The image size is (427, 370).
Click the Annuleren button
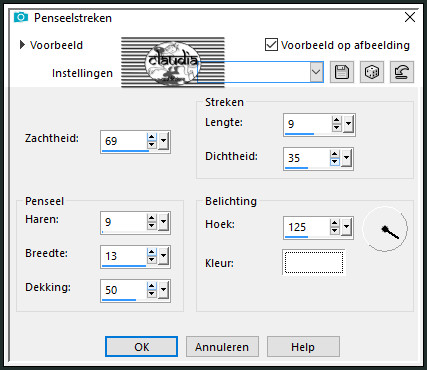coord(222,347)
